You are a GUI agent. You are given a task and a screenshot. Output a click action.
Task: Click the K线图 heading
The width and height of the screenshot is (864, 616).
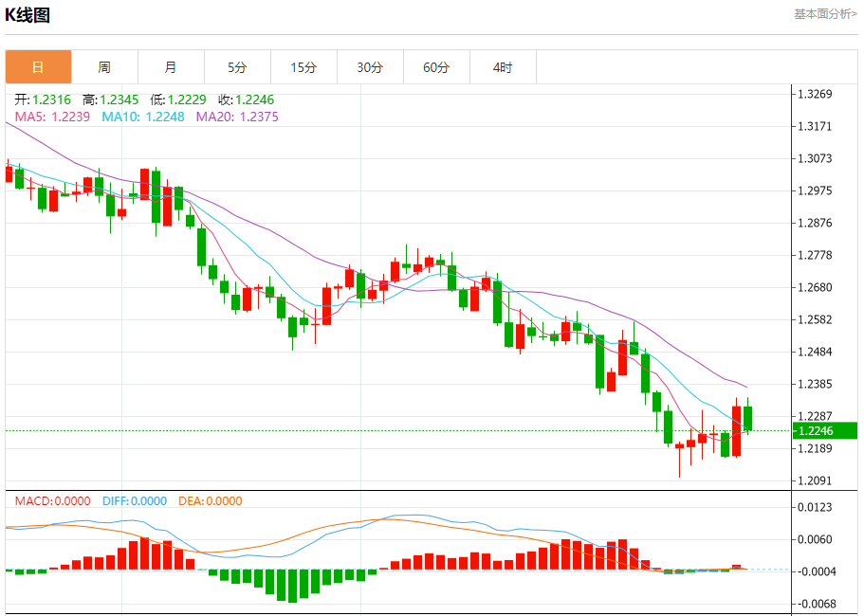pos(28,14)
